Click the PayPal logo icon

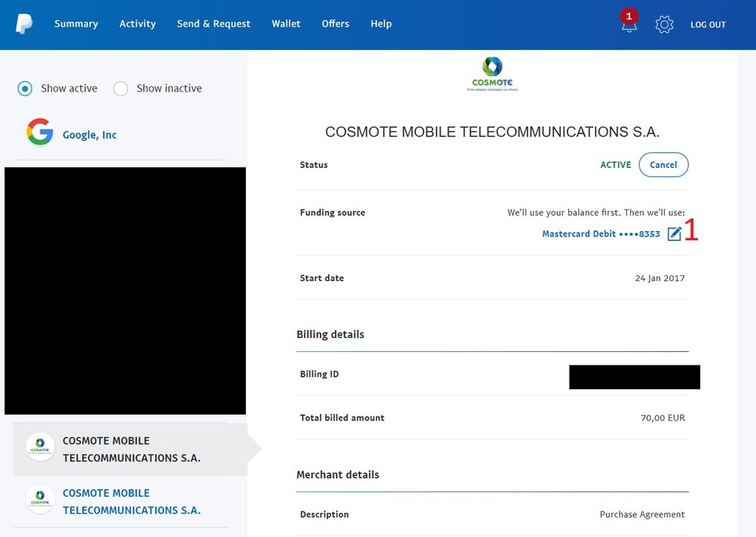24,24
